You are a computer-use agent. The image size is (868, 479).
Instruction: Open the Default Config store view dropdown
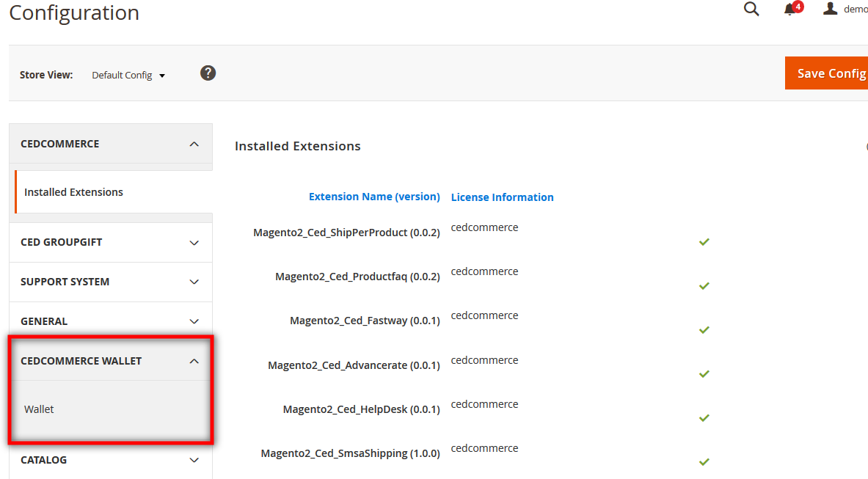pyautogui.click(x=128, y=75)
